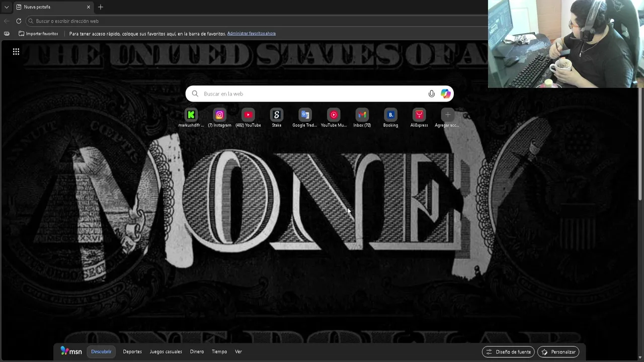This screenshot has height=362, width=644.
Task: Open the Ver menu item
Action: [x=238, y=351]
